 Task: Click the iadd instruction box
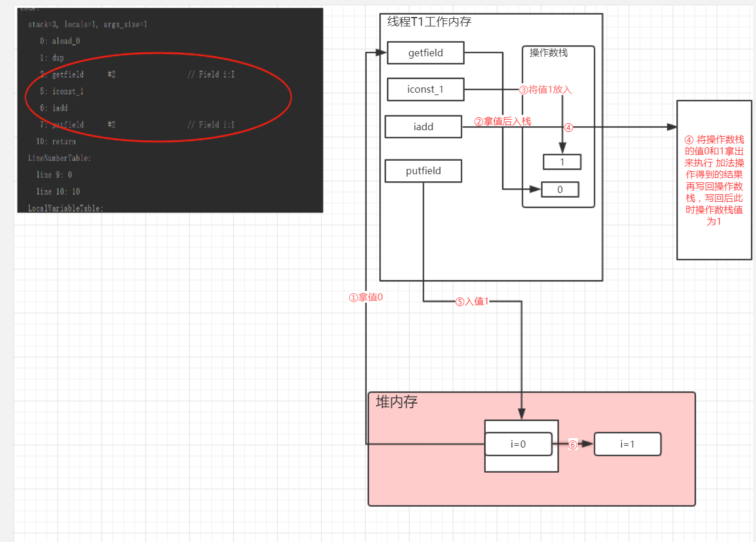(423, 127)
